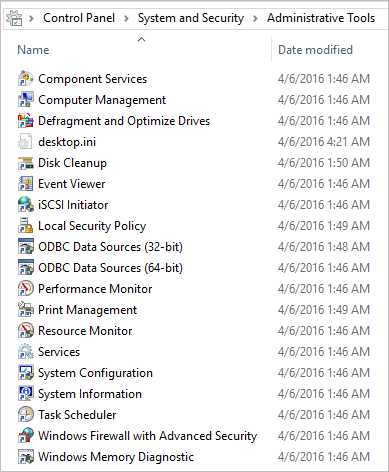Select the Task Scheduler name label
The image size is (389, 472).
click(x=77, y=415)
